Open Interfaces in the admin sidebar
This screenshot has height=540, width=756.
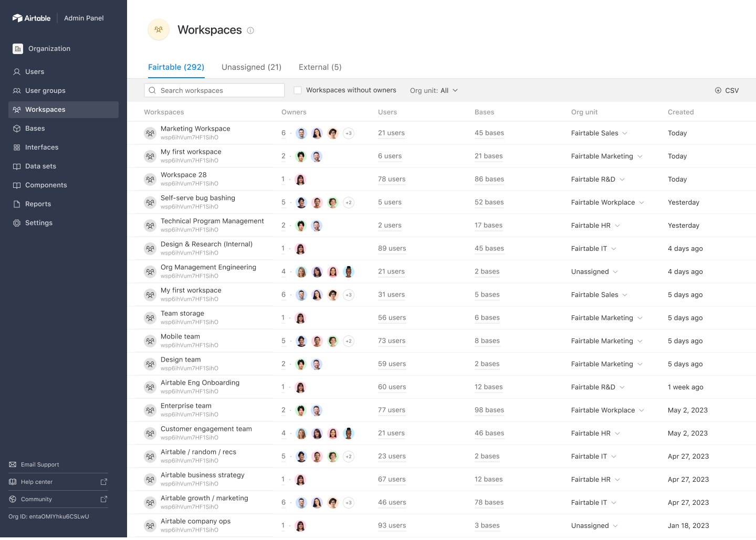42,147
